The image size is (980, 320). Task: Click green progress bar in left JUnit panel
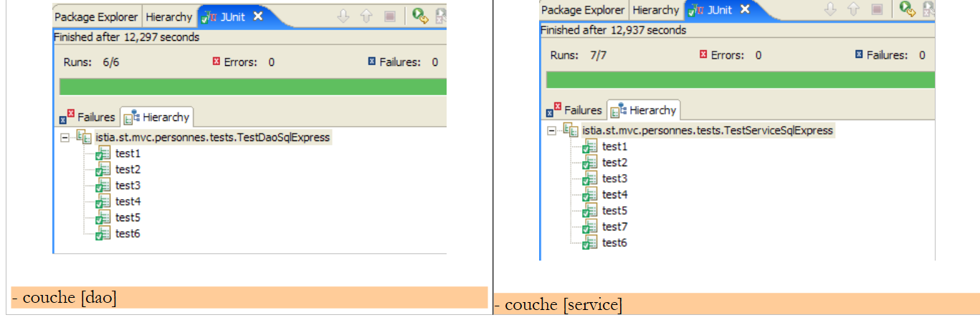coord(252,87)
